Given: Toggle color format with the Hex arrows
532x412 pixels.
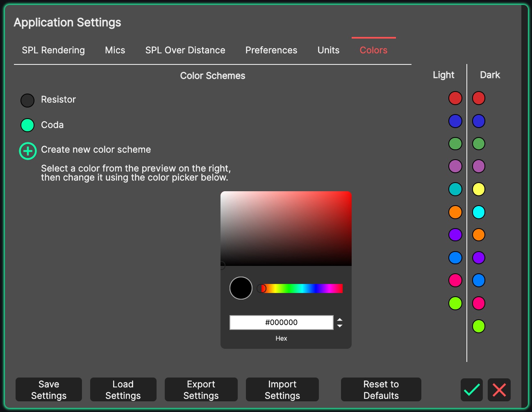Looking at the screenshot, I should point(340,323).
